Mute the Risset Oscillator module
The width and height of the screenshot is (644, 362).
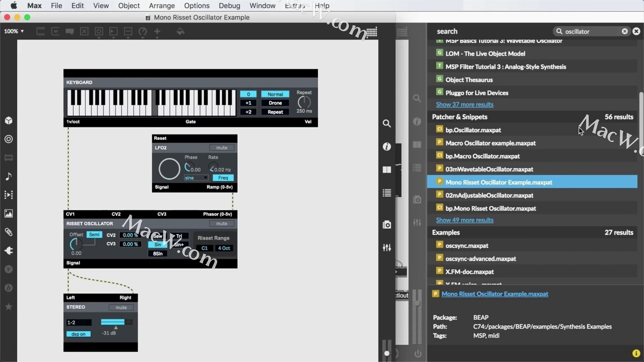[222, 224]
